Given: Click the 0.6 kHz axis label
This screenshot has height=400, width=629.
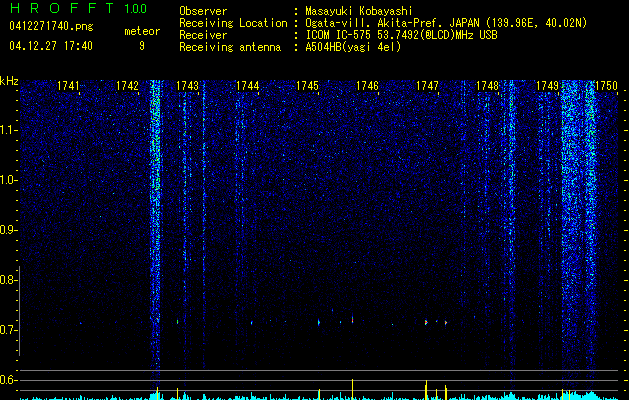Looking at the screenshot, I should point(8,380).
